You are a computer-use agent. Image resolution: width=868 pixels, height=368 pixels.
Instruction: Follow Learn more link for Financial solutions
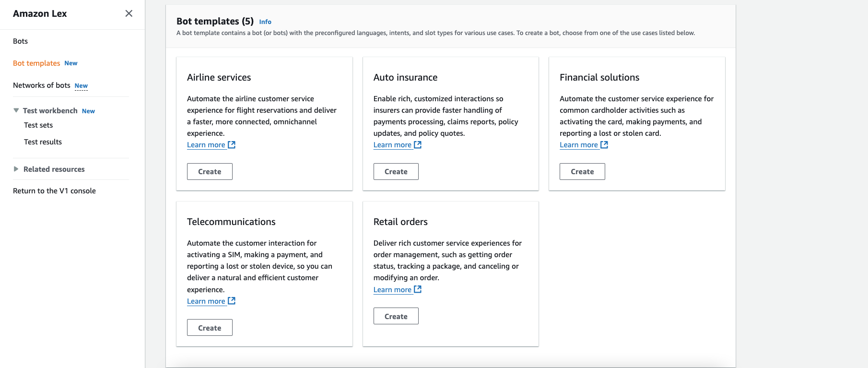coord(579,145)
